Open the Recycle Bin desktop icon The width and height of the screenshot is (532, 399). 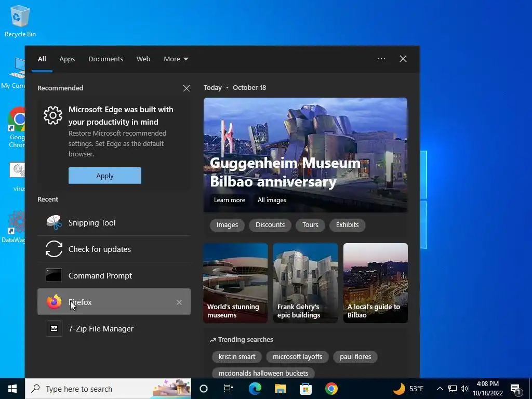coord(20,21)
